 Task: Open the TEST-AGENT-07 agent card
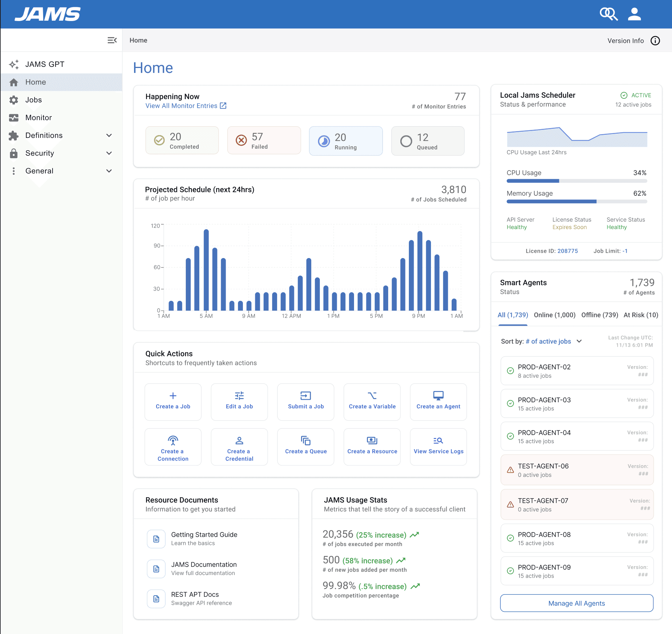(577, 504)
